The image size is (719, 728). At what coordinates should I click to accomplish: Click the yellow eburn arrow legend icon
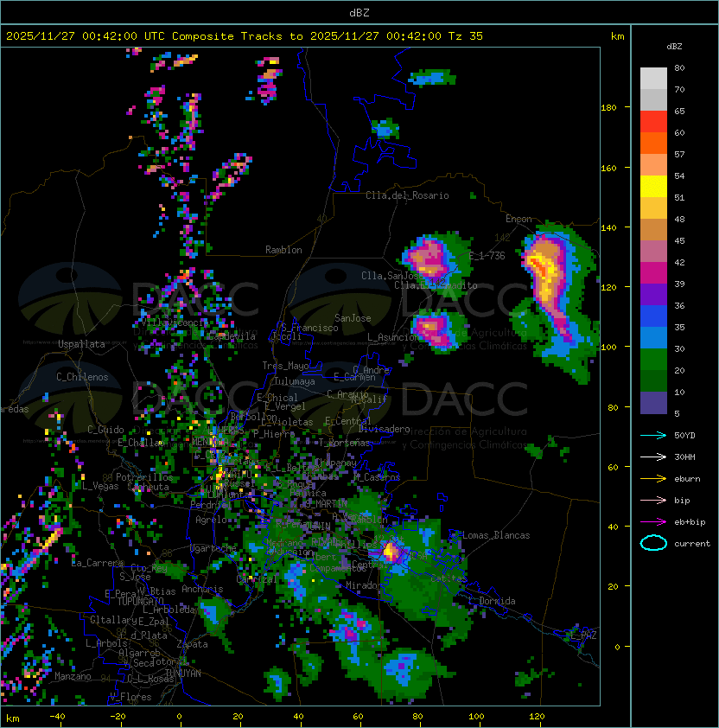(653, 479)
